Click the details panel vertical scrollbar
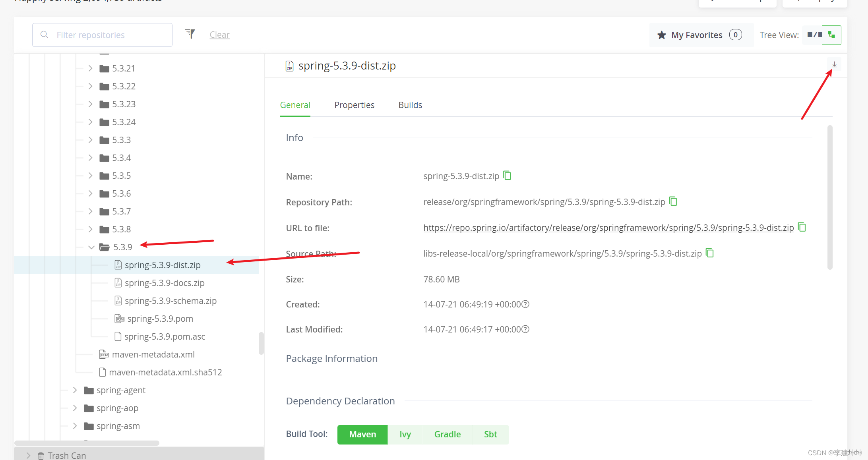The height and width of the screenshot is (460, 868). point(830,197)
